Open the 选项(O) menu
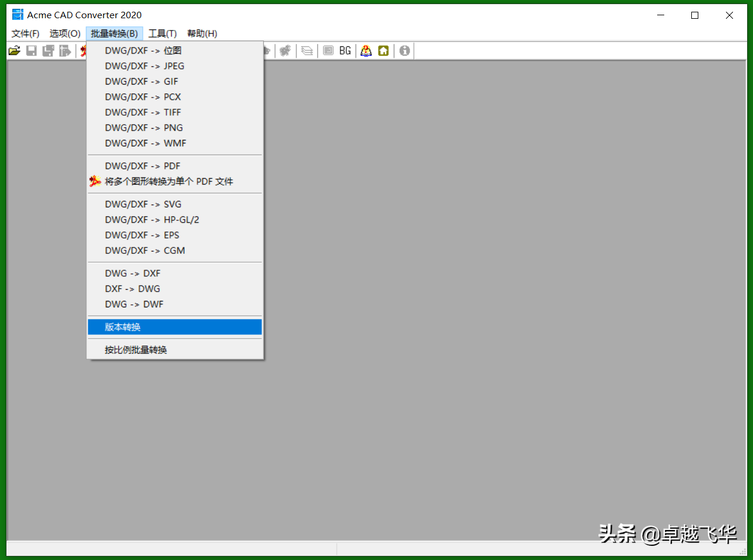The height and width of the screenshot is (560, 753). [x=65, y=33]
